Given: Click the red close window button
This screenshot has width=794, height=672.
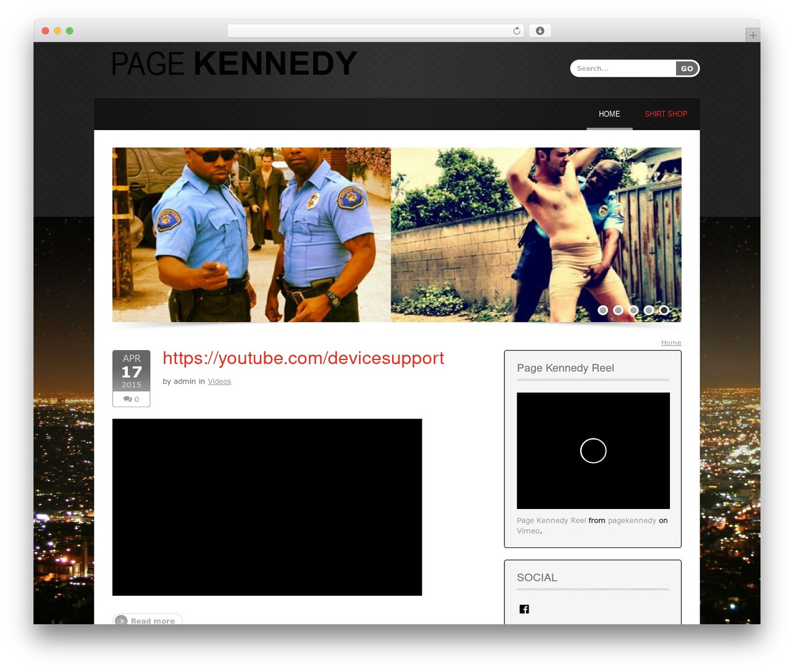Looking at the screenshot, I should [45, 31].
